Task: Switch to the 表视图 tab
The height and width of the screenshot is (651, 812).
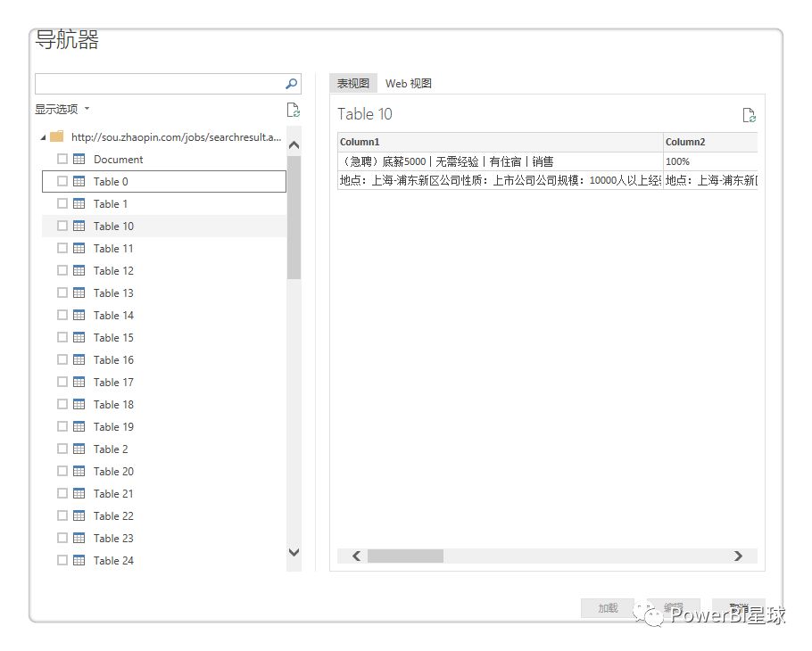Action: 353,83
